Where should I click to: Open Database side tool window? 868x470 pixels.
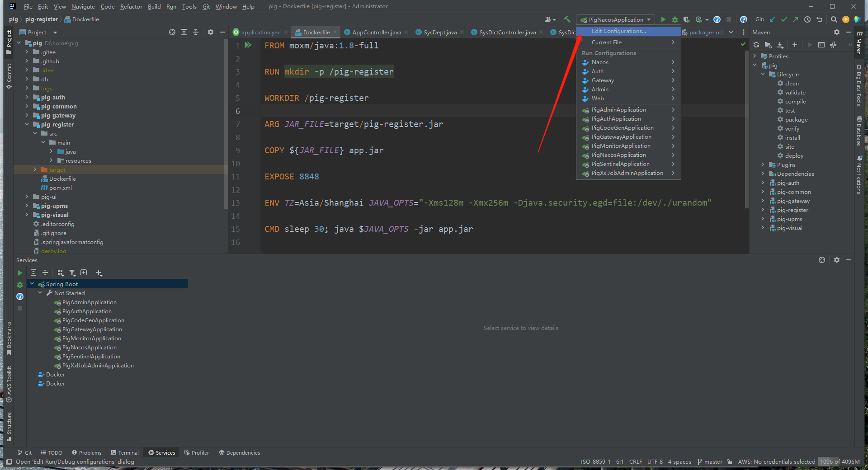click(859, 131)
